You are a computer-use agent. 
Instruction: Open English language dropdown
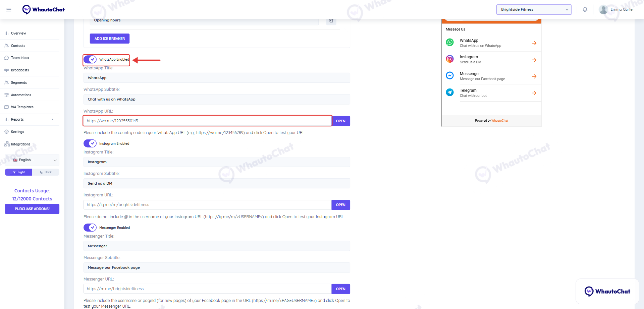click(32, 160)
